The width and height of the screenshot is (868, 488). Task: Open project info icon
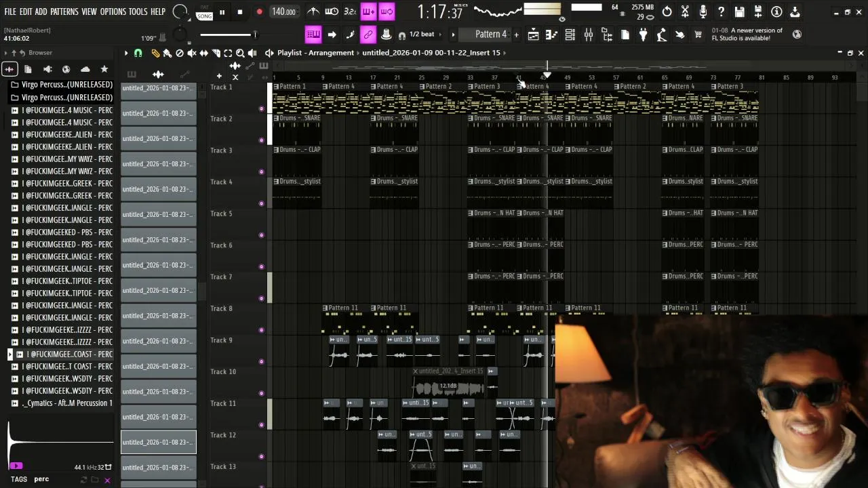[776, 12]
